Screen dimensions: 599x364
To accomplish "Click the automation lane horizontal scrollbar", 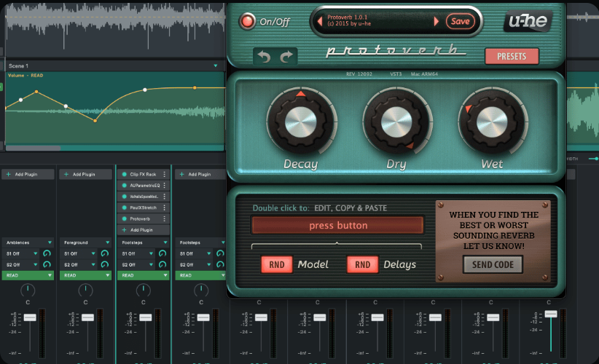I will (x=34, y=148).
